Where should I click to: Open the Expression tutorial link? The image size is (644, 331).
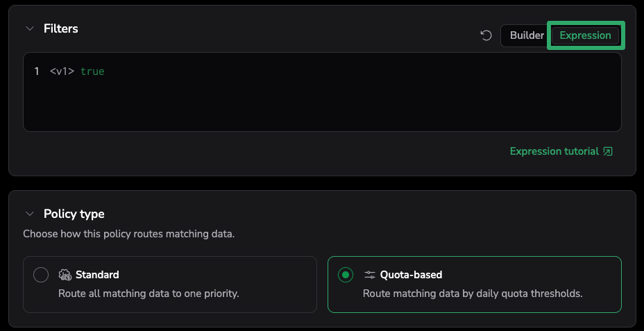pyautogui.click(x=554, y=151)
